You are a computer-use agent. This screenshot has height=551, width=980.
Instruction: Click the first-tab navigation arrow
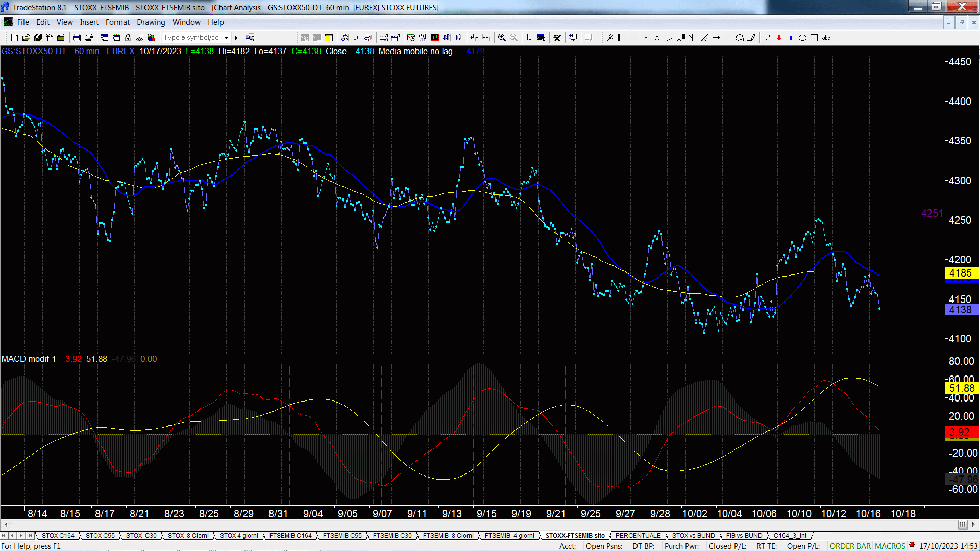(5, 535)
